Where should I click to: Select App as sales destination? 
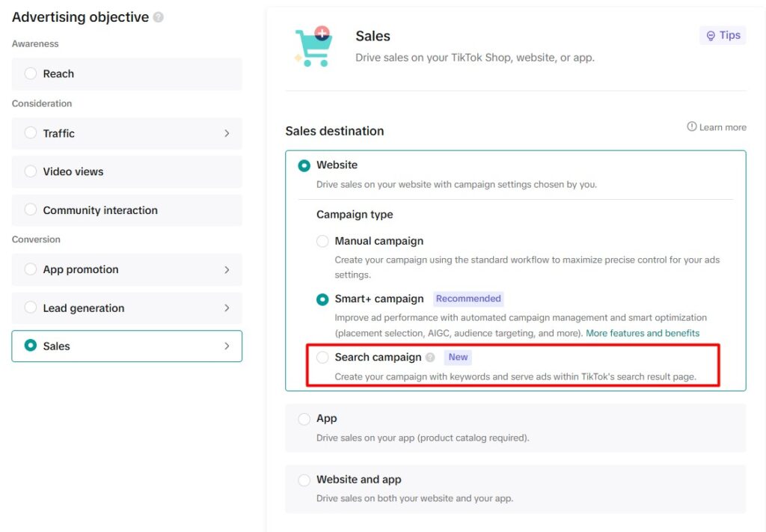click(304, 419)
